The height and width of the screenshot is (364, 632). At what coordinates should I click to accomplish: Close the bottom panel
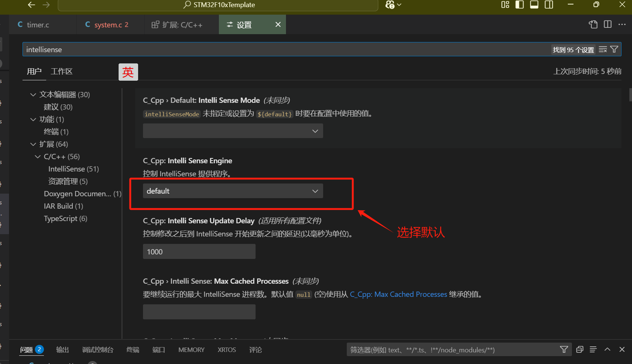pyautogui.click(x=622, y=350)
